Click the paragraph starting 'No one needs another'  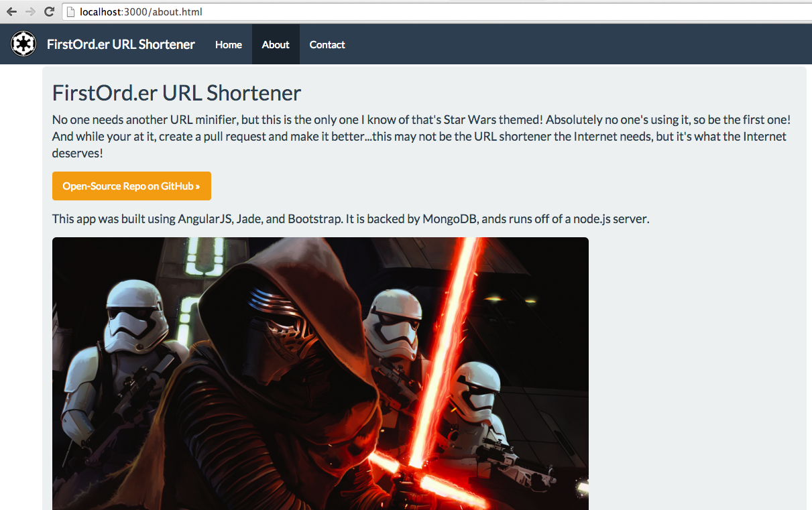tap(422, 136)
